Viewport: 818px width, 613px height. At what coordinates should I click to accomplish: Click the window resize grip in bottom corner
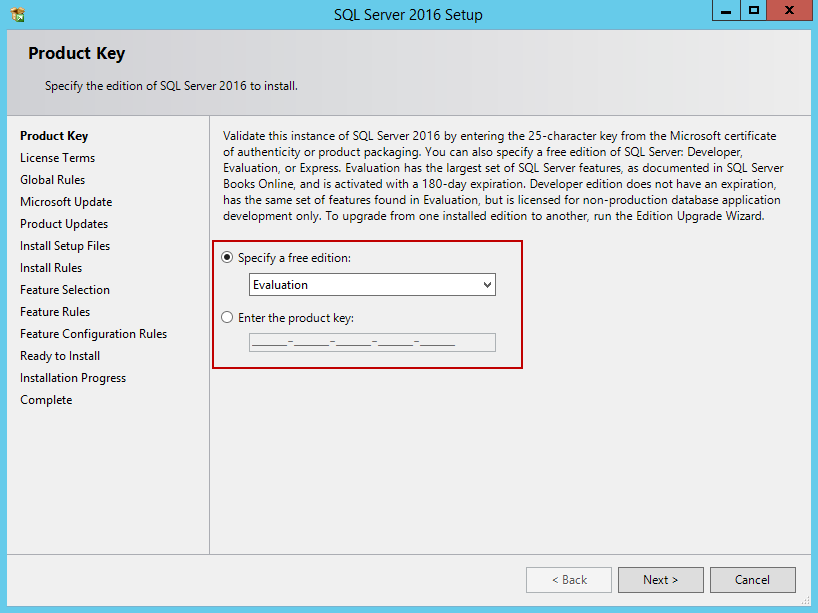click(x=806, y=601)
